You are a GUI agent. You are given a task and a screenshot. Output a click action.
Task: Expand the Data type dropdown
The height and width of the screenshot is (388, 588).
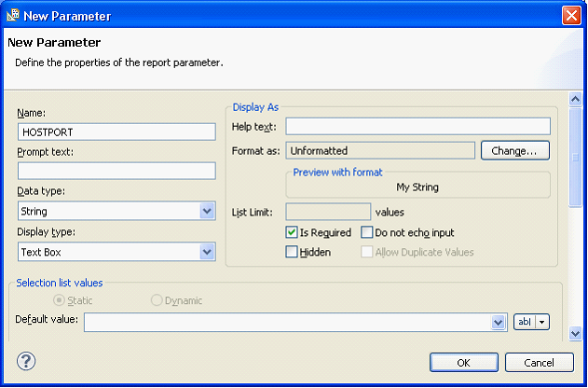207,212
